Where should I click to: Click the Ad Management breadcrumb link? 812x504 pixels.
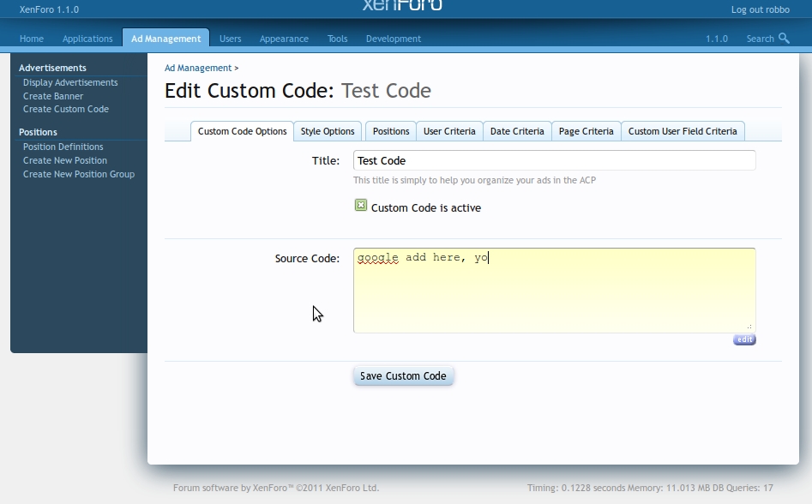[x=198, y=68]
